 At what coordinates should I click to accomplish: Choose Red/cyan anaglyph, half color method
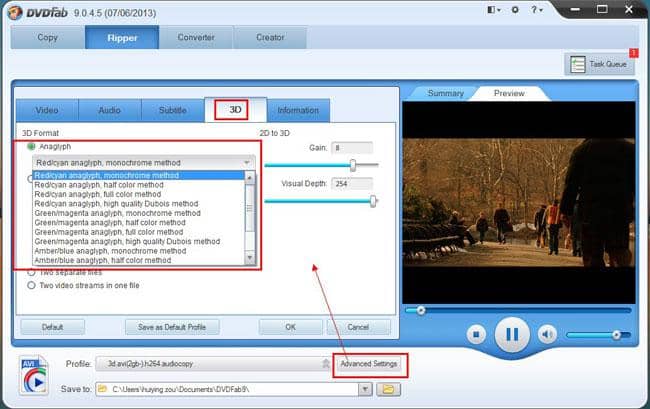coord(139,185)
